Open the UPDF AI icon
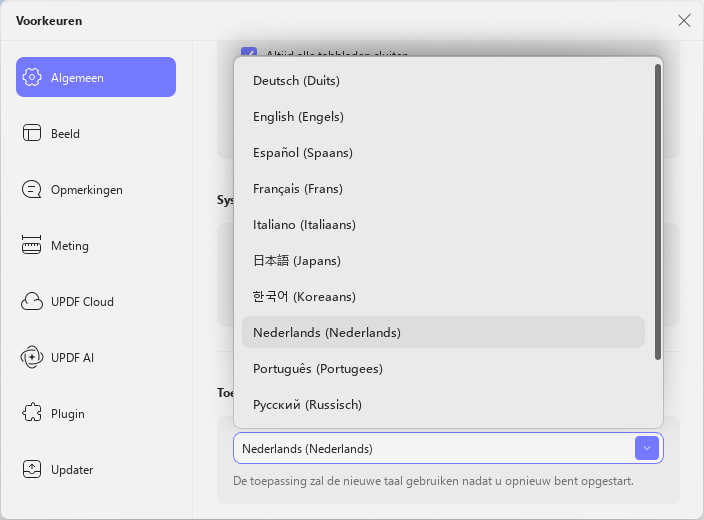The height and width of the screenshot is (520, 704). pyautogui.click(x=32, y=357)
